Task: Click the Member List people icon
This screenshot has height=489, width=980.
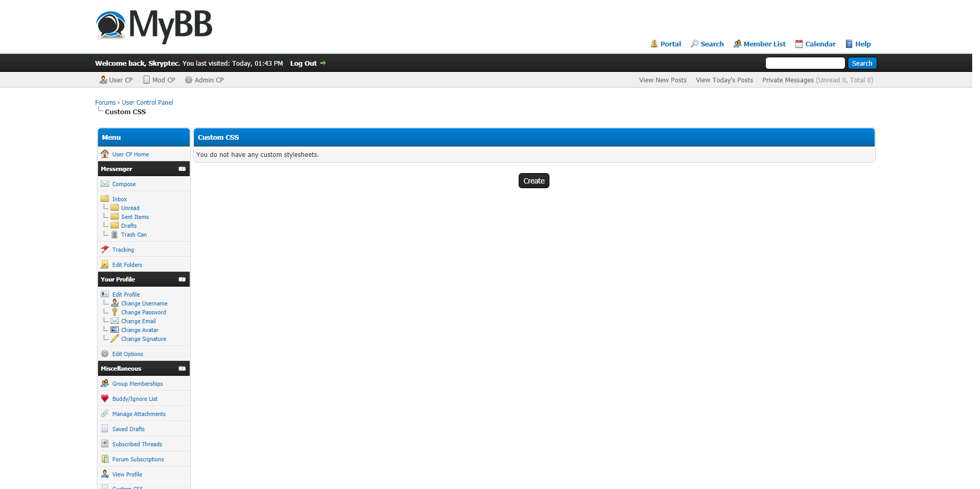Action: click(x=737, y=44)
